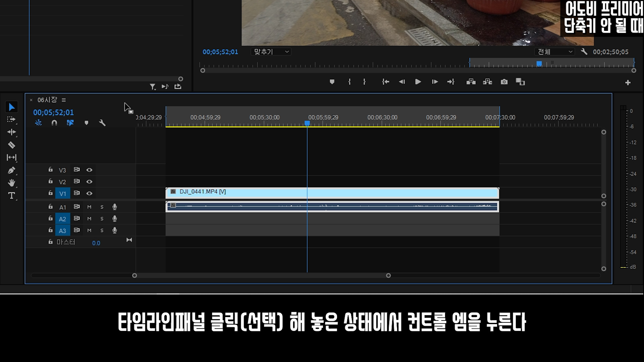Toggle V1 track output eye icon
644x362 pixels.
coord(89,193)
